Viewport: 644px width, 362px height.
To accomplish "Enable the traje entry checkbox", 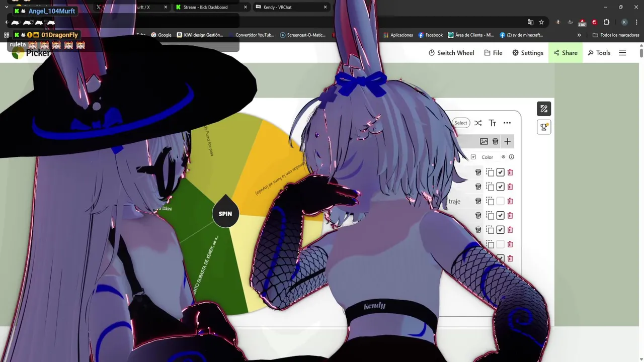I will [x=500, y=201].
